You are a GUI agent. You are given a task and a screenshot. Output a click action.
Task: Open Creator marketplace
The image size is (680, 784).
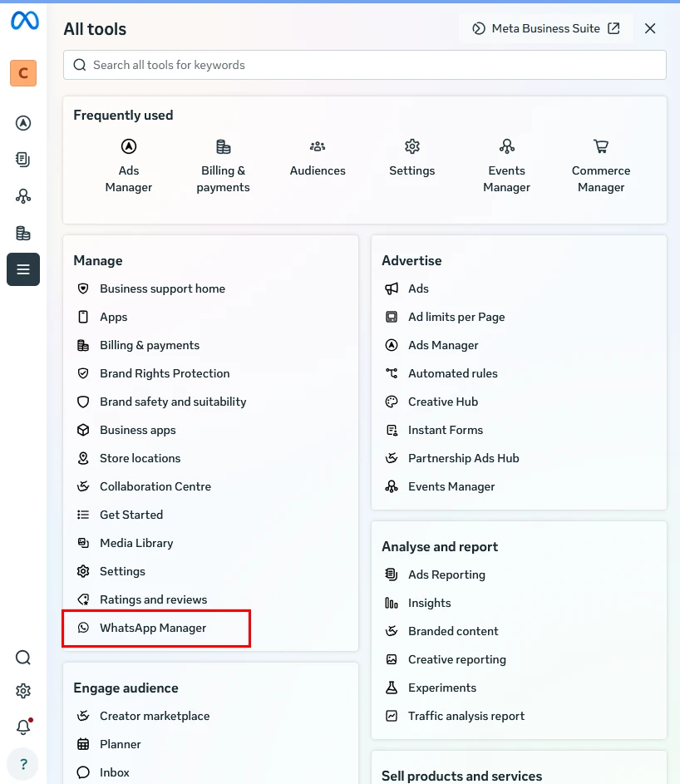(155, 716)
